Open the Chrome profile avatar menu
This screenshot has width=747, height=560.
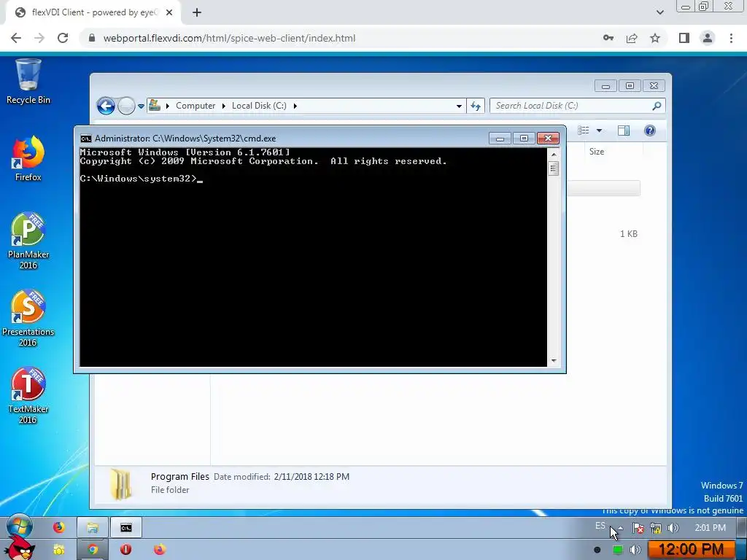pyautogui.click(x=708, y=38)
